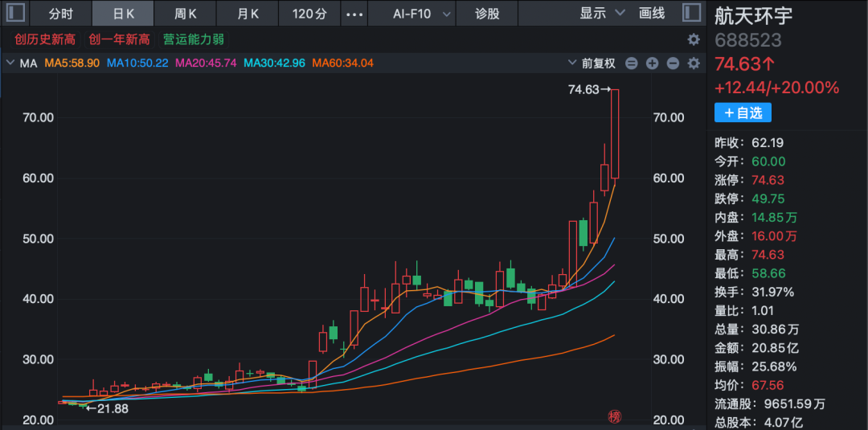
Task: Zoom out the chart with minus icon
Action: [x=673, y=63]
